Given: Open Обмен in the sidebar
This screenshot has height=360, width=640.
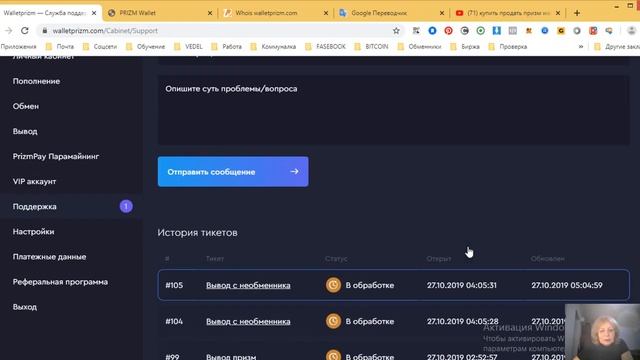Looking at the screenshot, I should click(x=26, y=106).
